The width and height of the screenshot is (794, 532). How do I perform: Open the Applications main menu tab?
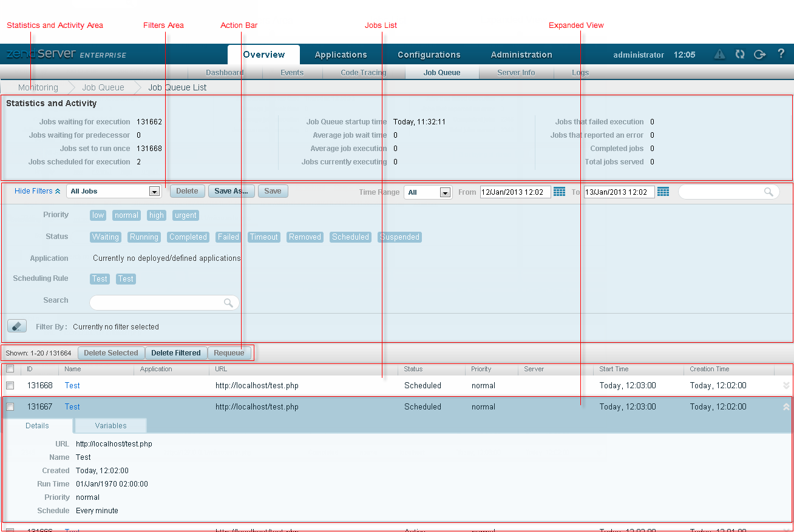point(341,55)
